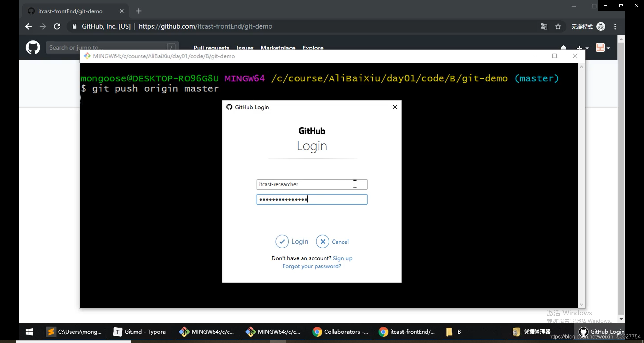Click the Windows Start button
Viewport: 644px width, 343px height.
pyautogui.click(x=29, y=332)
